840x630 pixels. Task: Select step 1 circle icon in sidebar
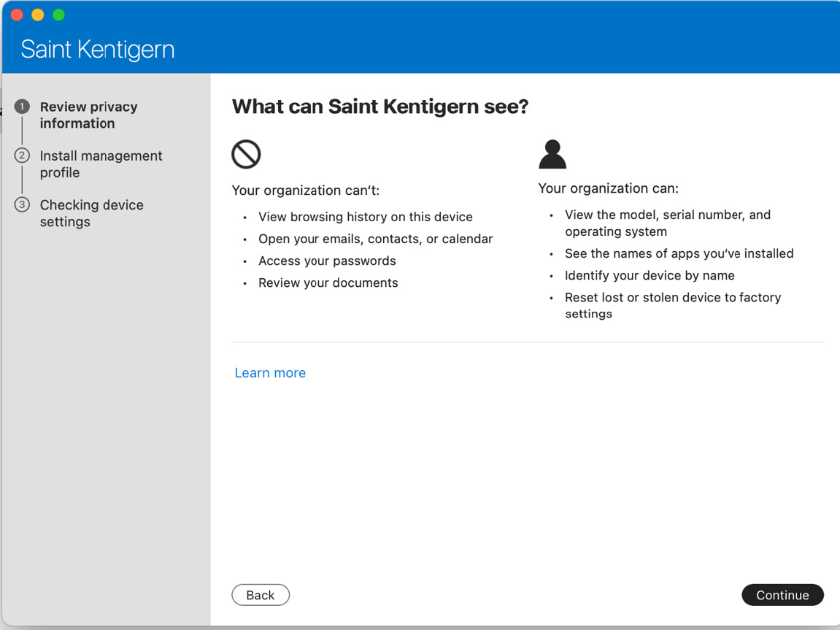click(22, 107)
